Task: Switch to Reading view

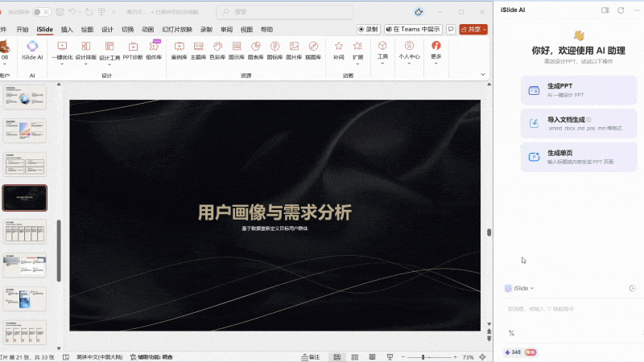Action: click(x=372, y=357)
